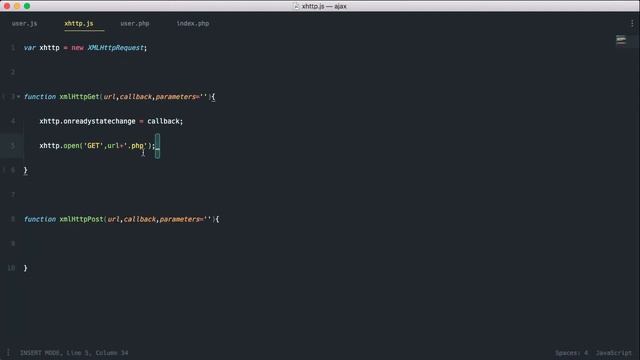
Task: Click the xmlHttpGet function name
Action: point(79,97)
